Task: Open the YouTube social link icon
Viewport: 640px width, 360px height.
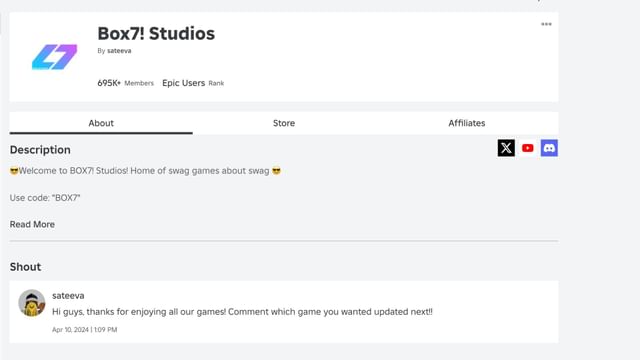Action: coord(528,148)
